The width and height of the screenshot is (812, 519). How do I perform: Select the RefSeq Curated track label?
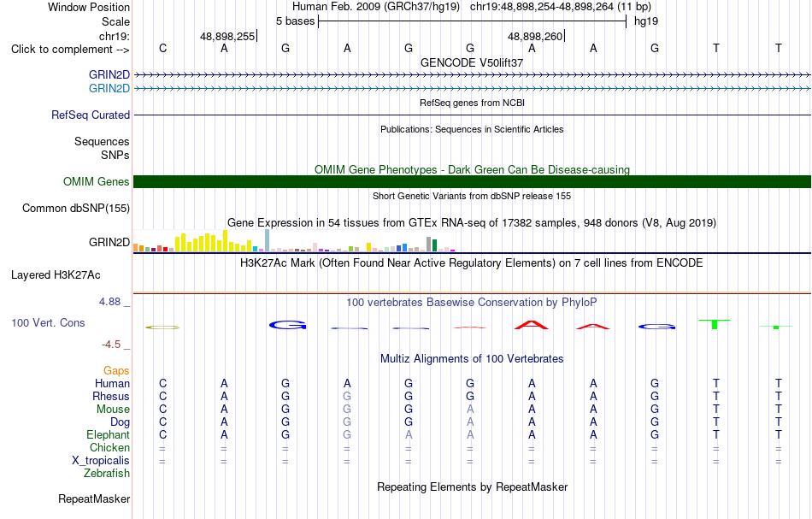click(x=90, y=115)
